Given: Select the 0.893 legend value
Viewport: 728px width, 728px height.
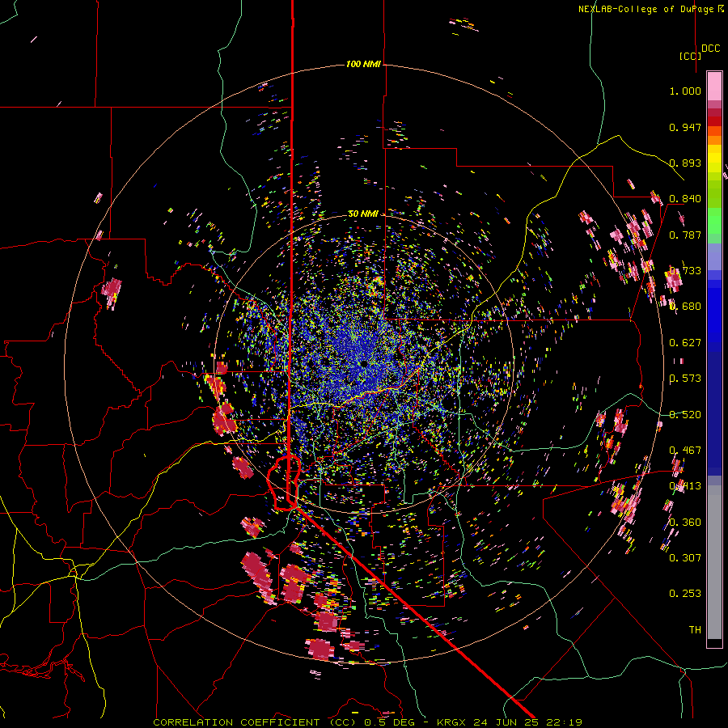Looking at the screenshot, I should point(685,163).
